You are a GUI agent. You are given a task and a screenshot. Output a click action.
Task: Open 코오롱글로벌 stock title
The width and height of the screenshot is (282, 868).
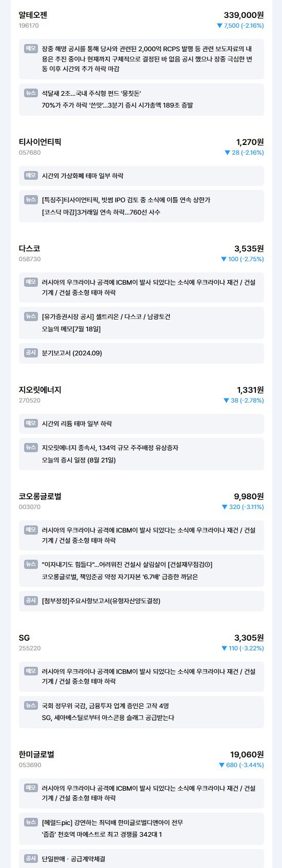pos(40,496)
